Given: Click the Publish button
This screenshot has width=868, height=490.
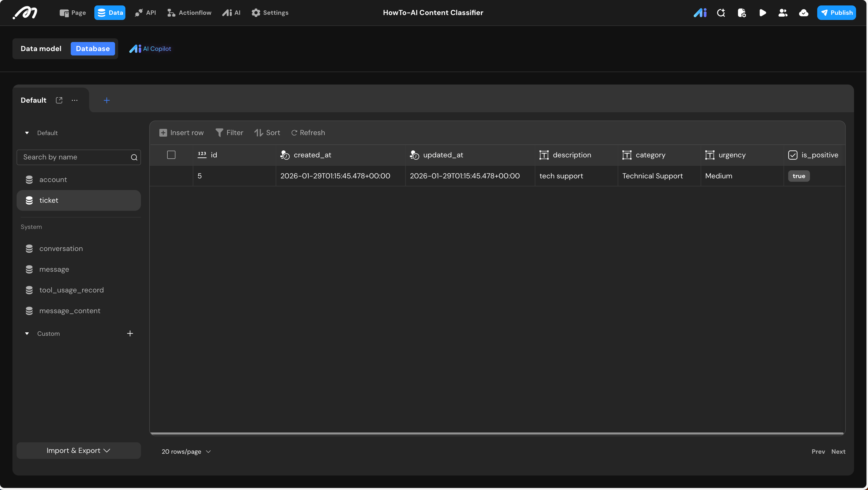Looking at the screenshot, I should tap(836, 13).
